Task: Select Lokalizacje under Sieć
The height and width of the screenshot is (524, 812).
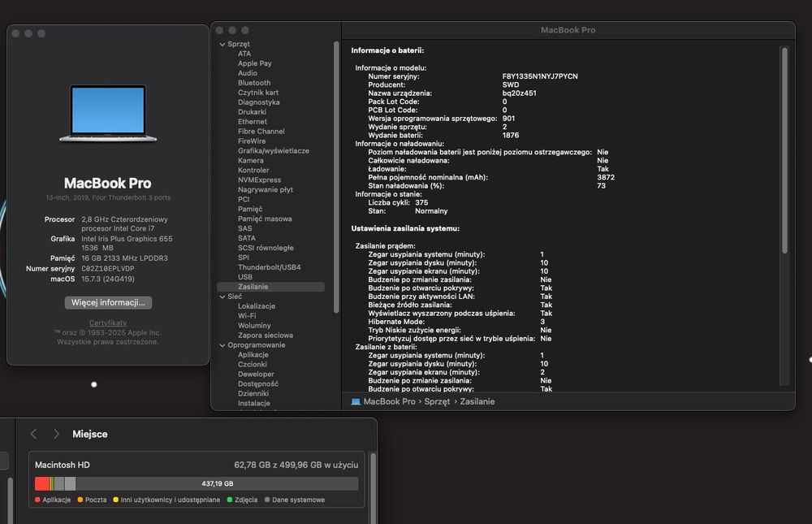Action: coord(257,306)
